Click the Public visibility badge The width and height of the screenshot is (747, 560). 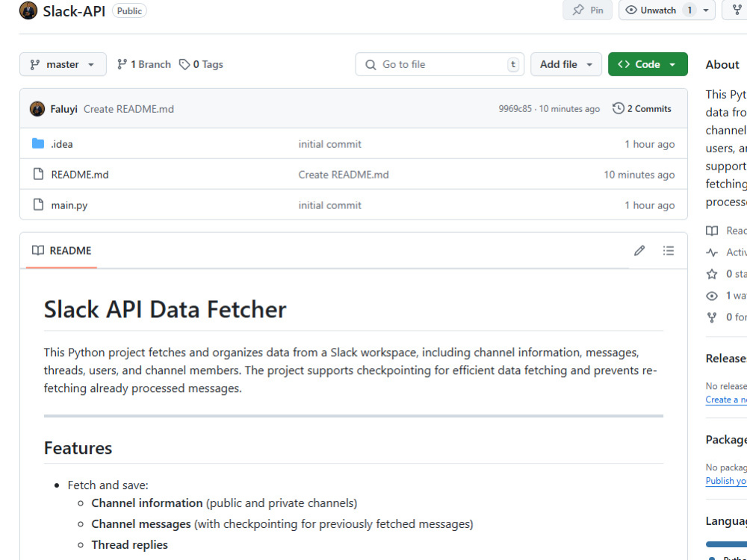pos(129,10)
